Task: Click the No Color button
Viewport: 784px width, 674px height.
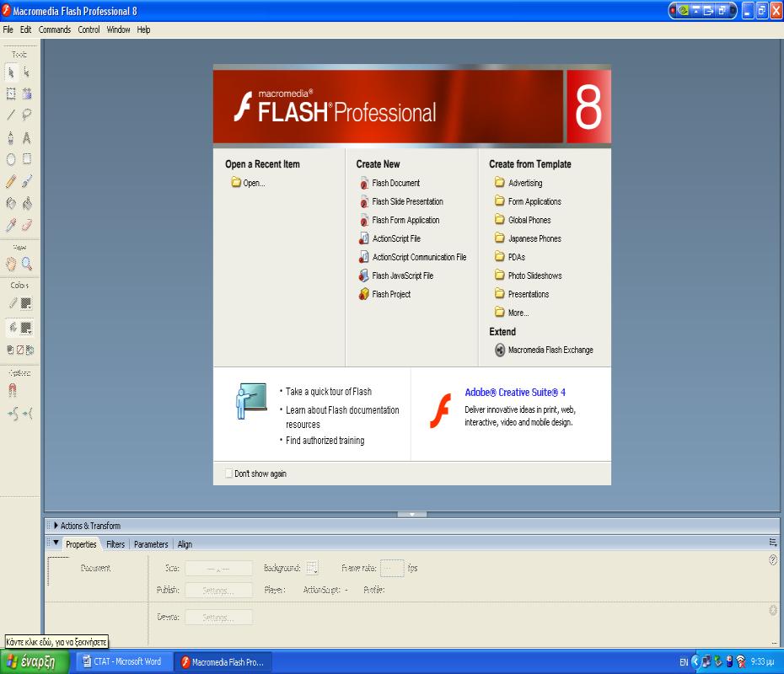Action: point(20,350)
